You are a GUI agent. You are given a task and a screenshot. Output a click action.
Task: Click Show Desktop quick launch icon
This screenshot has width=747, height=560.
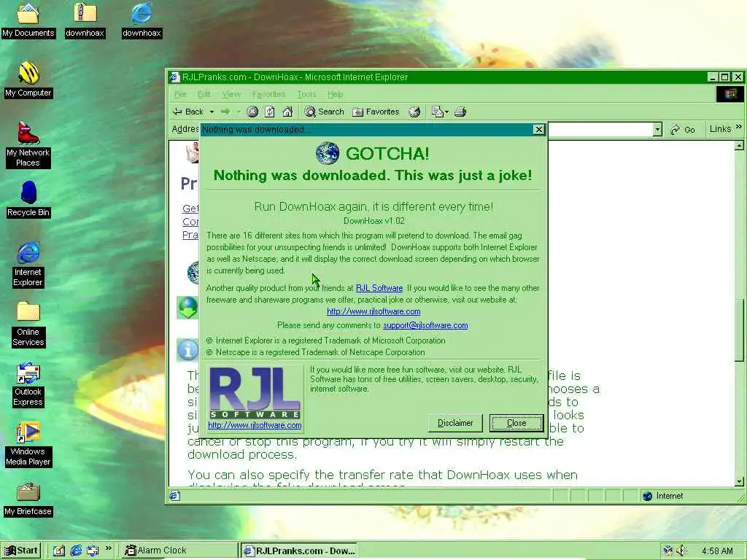(59, 551)
